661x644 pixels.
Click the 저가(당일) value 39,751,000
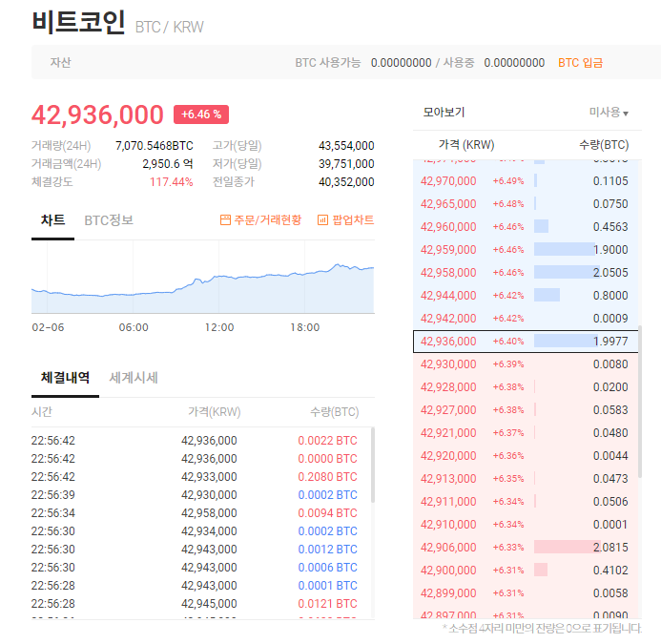coord(346,164)
